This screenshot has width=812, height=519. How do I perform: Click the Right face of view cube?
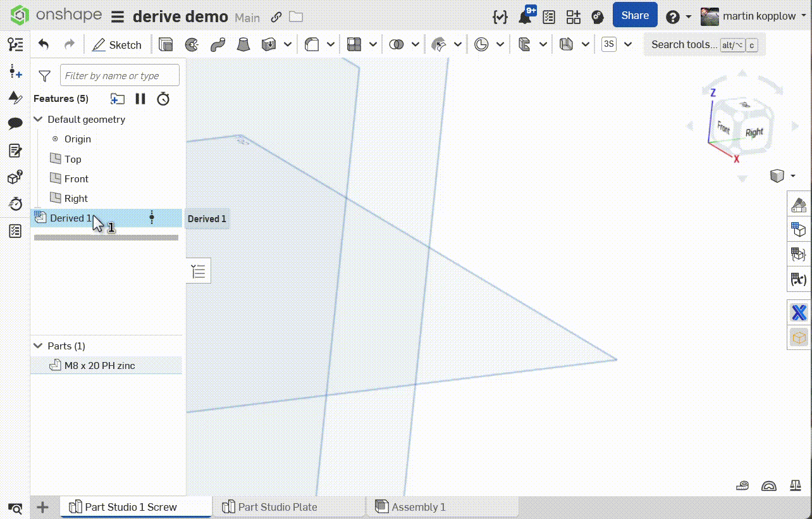(754, 132)
